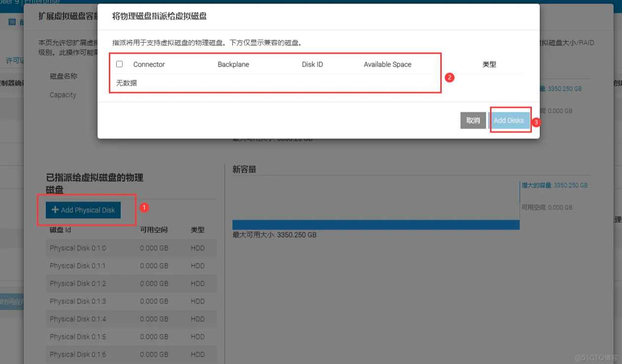The height and width of the screenshot is (364, 622).
Task: Sort by the Connector column header
Action: tap(149, 64)
